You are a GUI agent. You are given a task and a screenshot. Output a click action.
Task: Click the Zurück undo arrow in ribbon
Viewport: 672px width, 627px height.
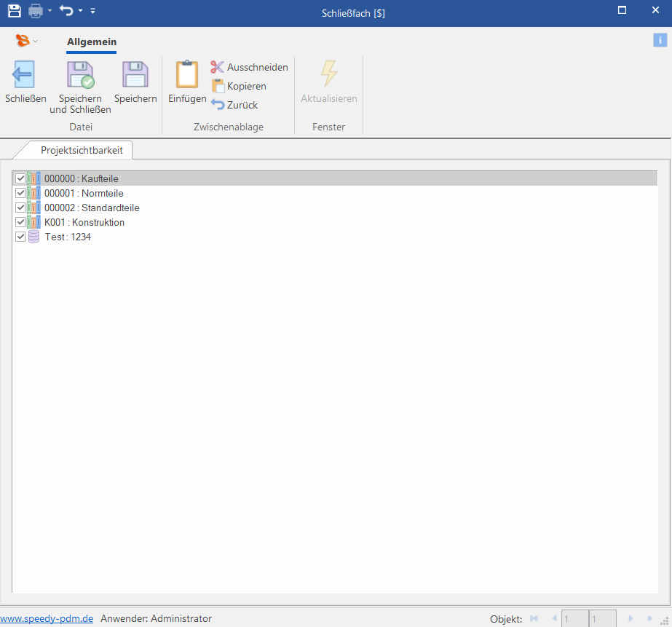click(234, 105)
